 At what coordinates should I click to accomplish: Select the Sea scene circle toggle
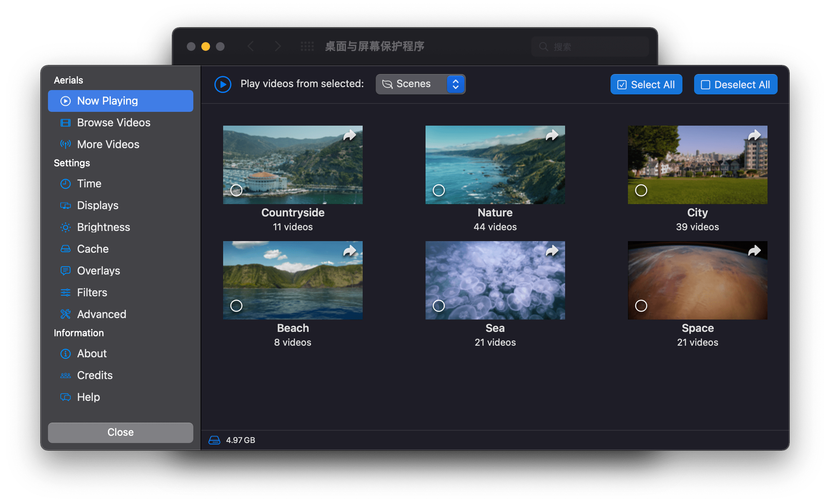click(439, 305)
